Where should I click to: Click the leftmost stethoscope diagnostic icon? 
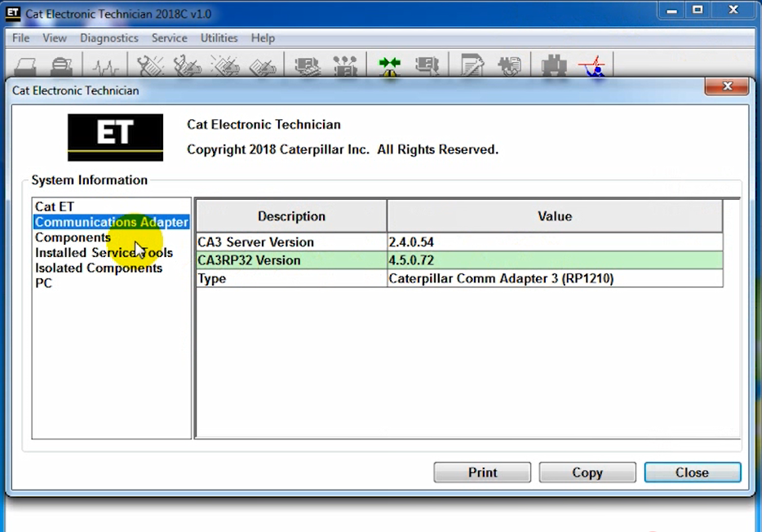151,66
